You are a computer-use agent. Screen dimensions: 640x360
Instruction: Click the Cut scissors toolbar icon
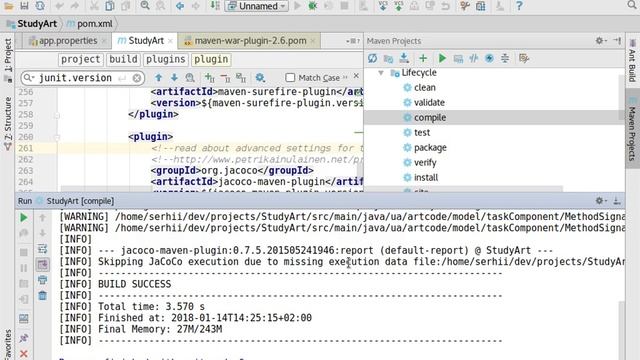coord(94,6)
